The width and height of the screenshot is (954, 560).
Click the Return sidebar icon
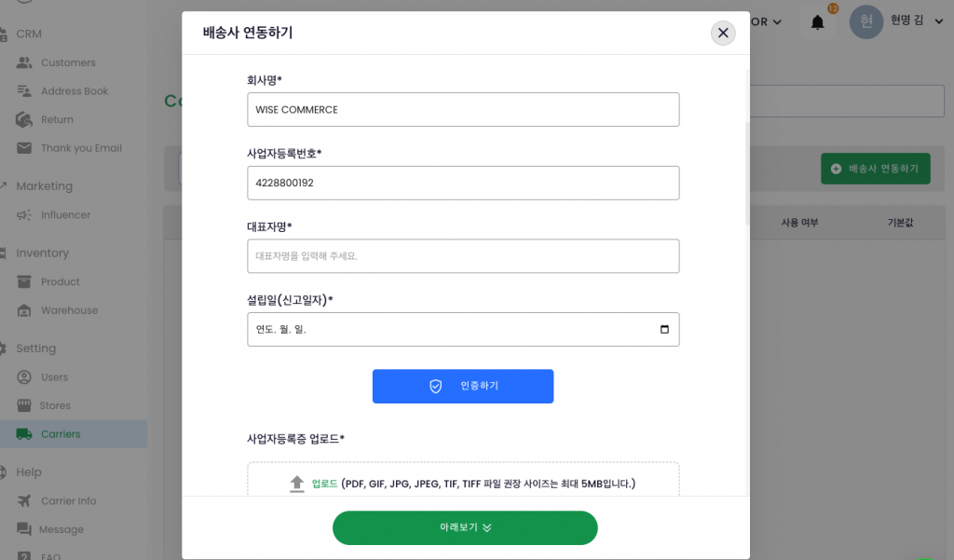pyautogui.click(x=24, y=119)
